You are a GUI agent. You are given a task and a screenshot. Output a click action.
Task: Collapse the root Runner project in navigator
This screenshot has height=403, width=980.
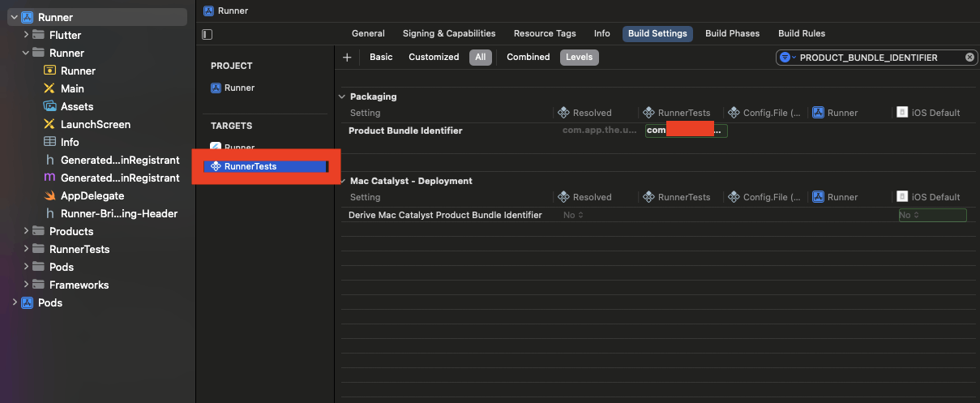point(14,17)
